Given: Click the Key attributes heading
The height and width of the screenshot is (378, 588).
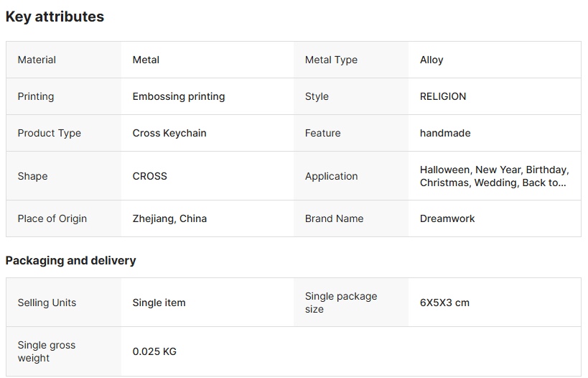Looking at the screenshot, I should 55,17.
